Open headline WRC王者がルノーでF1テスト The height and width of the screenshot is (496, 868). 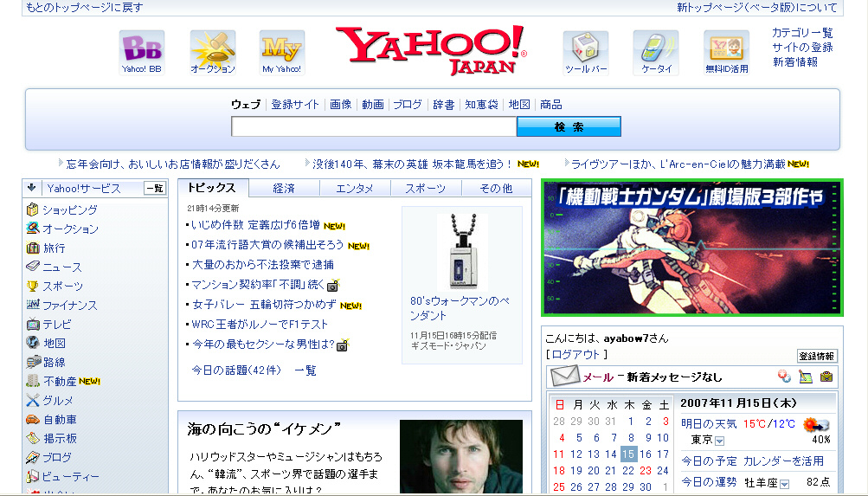click(260, 325)
